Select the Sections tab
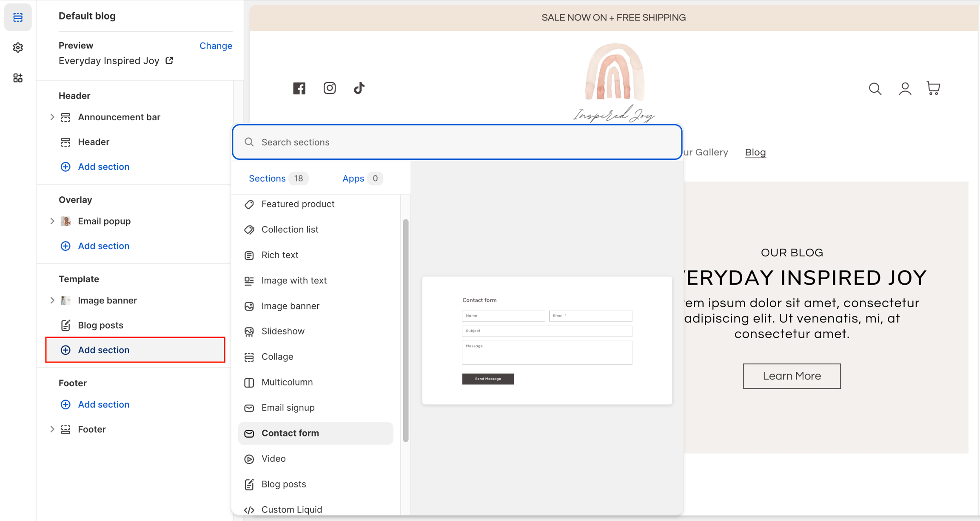Viewport: 980px width, 521px height. (x=267, y=178)
